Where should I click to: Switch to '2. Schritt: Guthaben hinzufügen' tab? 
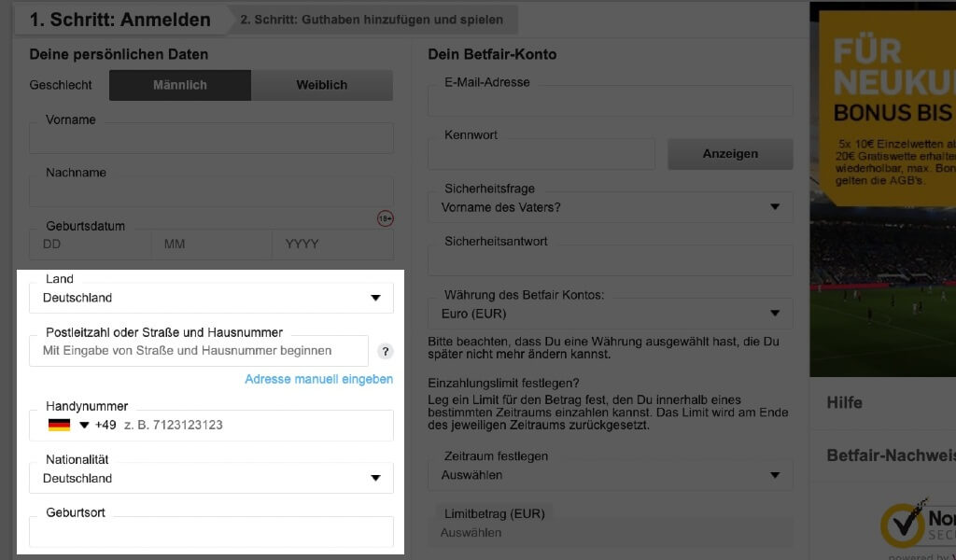point(372,20)
